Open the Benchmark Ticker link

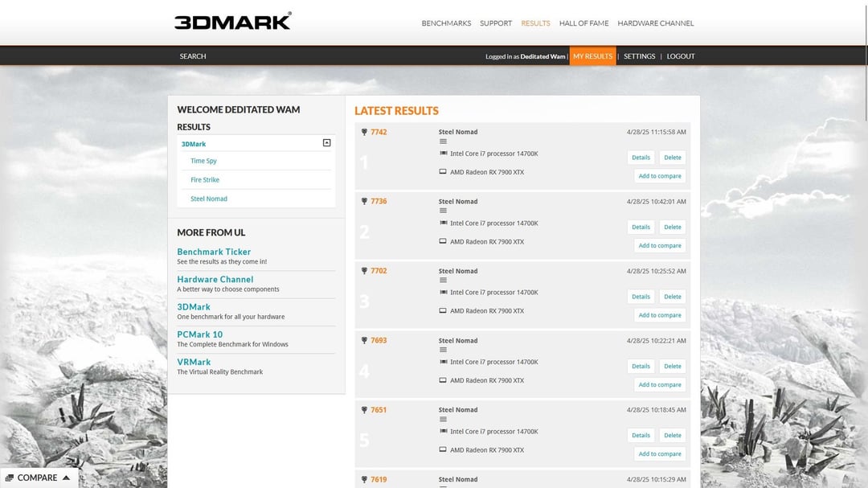pos(214,252)
